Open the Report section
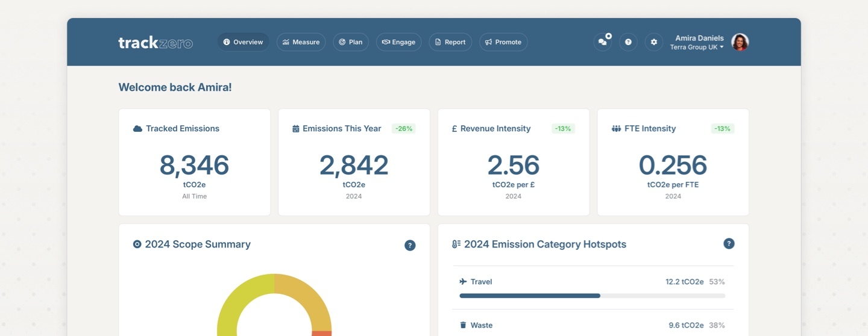 click(450, 42)
